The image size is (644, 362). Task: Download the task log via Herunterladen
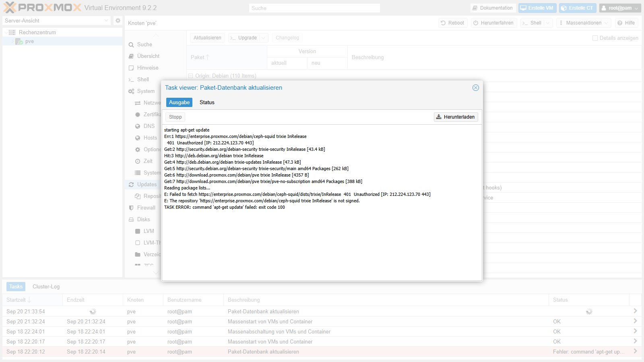click(x=456, y=117)
